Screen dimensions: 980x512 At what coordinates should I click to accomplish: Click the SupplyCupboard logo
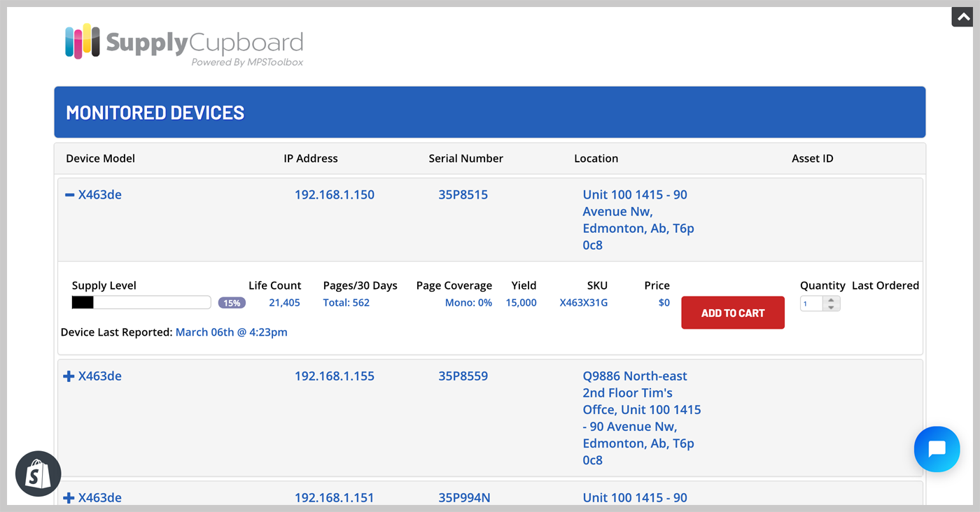(x=184, y=45)
